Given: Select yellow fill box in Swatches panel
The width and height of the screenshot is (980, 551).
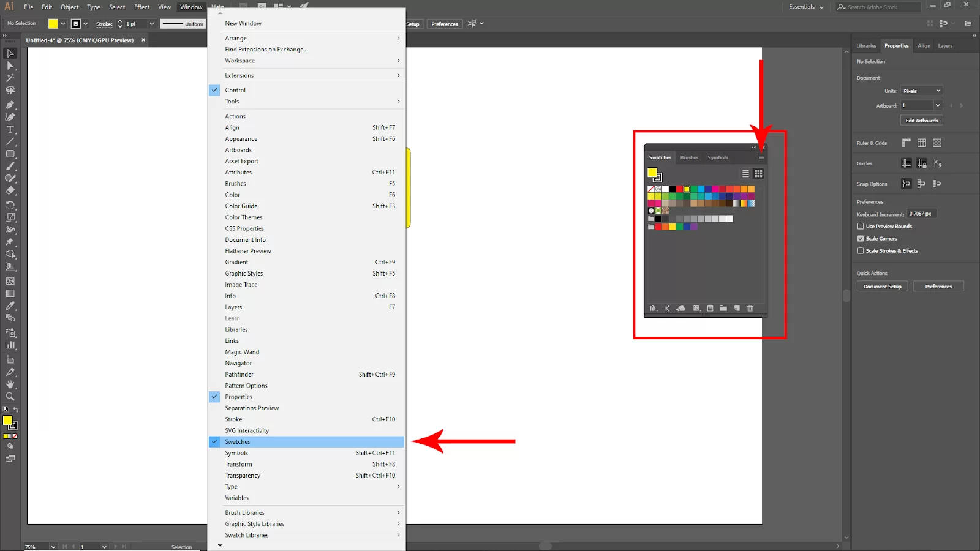Looking at the screenshot, I should tap(652, 172).
